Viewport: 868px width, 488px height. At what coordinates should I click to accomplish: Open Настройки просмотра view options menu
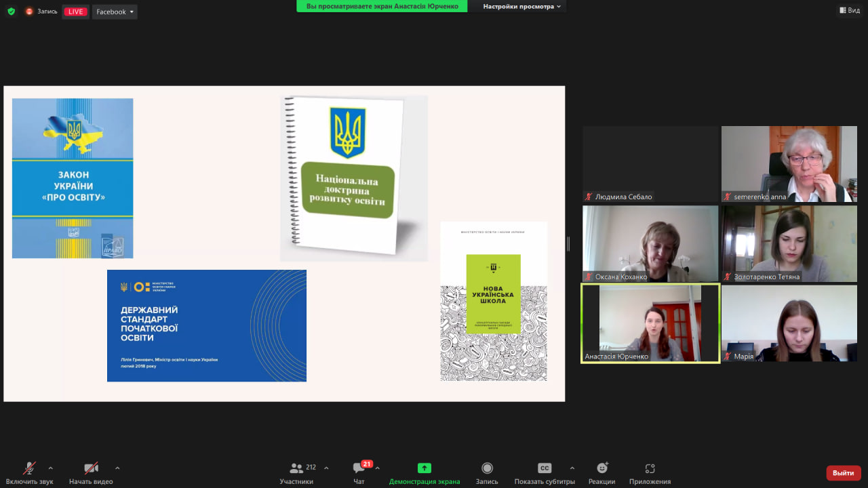[x=521, y=6]
